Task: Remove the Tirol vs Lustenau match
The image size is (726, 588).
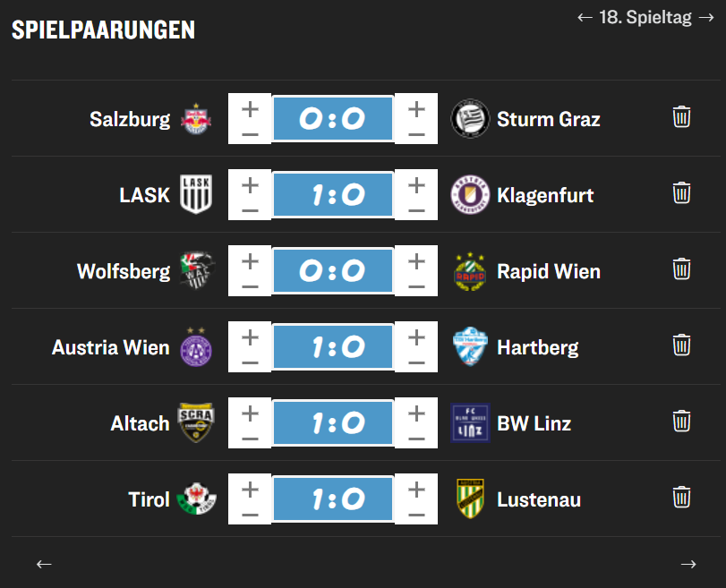Action: (681, 498)
